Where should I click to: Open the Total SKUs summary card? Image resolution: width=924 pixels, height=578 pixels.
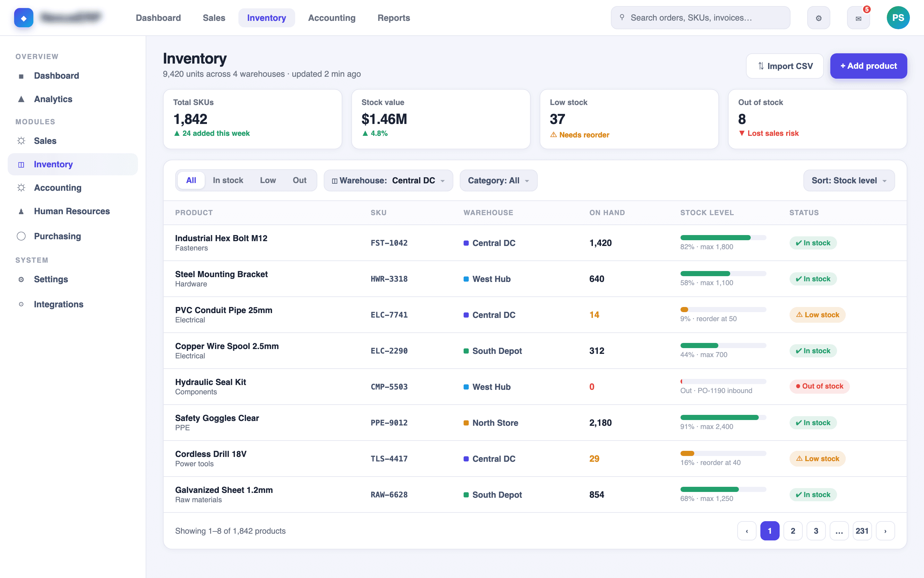[252, 119]
